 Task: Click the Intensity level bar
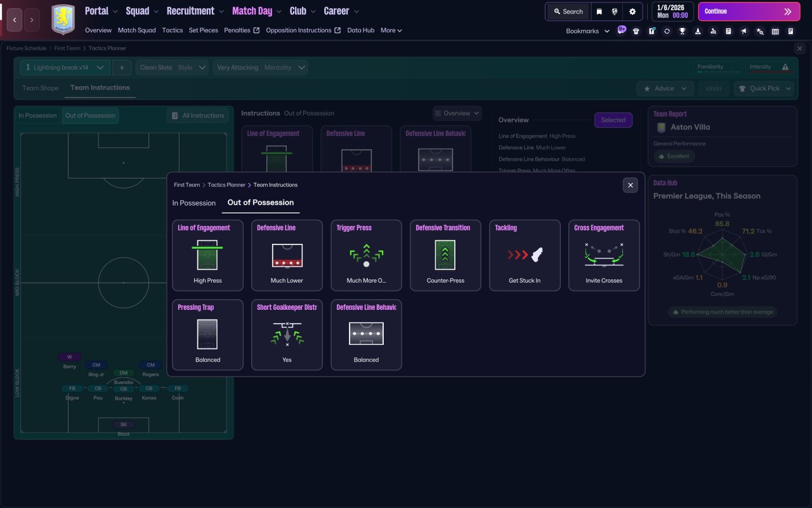tap(770, 72)
